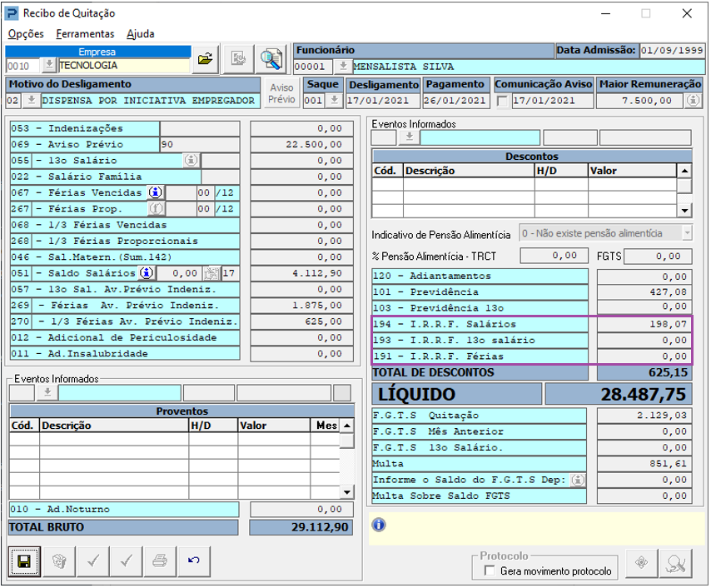Click the FGTS value field
The width and height of the screenshot is (711, 588).
tap(658, 257)
